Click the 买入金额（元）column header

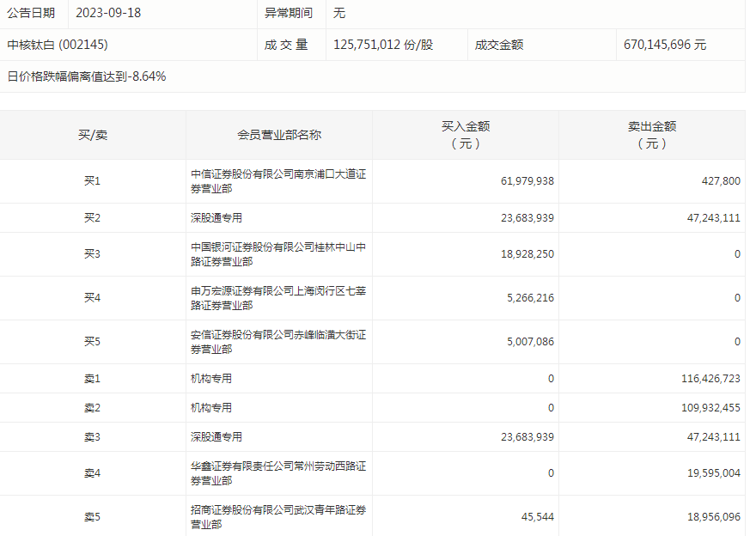point(466,135)
